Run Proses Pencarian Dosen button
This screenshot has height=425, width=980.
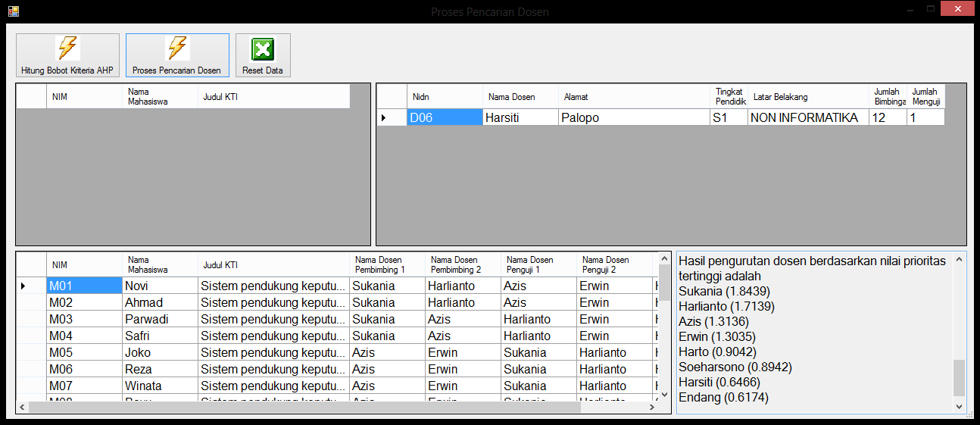pyautogui.click(x=177, y=55)
